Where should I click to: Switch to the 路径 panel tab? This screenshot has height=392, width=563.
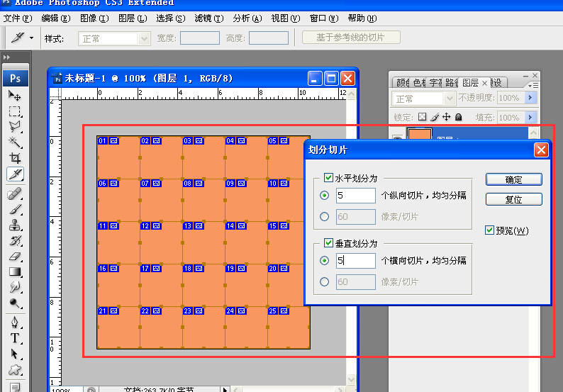452,82
